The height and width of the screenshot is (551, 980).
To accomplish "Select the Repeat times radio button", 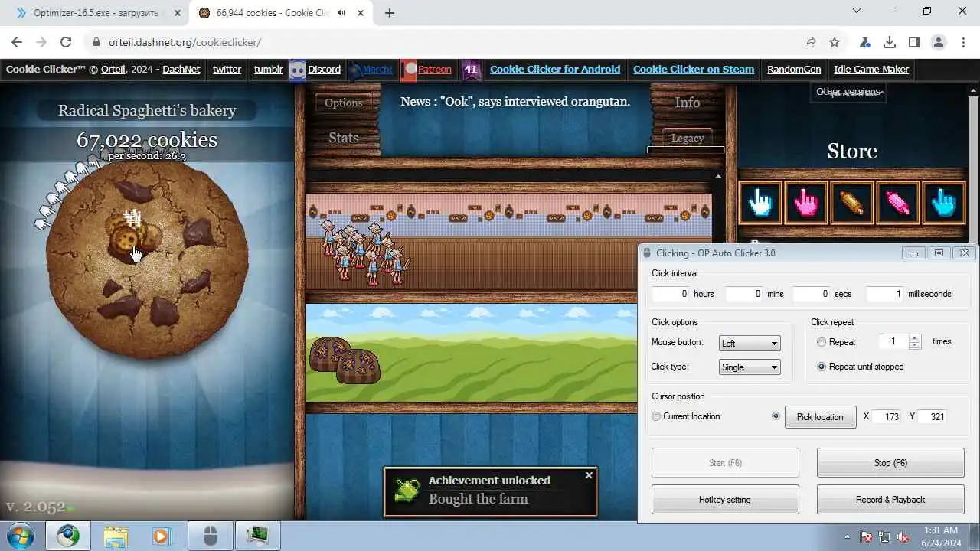I will click(822, 342).
